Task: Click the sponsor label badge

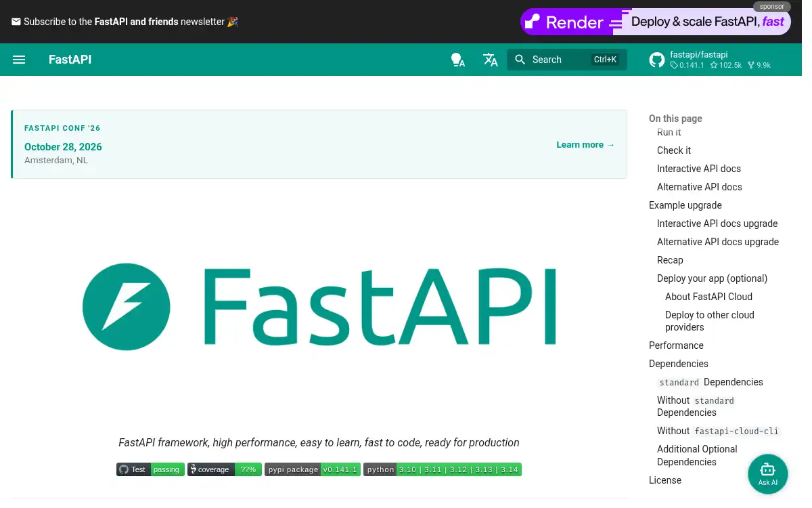Action: [x=772, y=7]
